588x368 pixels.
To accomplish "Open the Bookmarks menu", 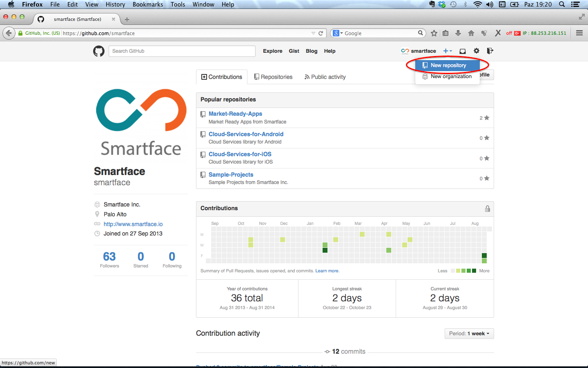I will (x=148, y=4).
